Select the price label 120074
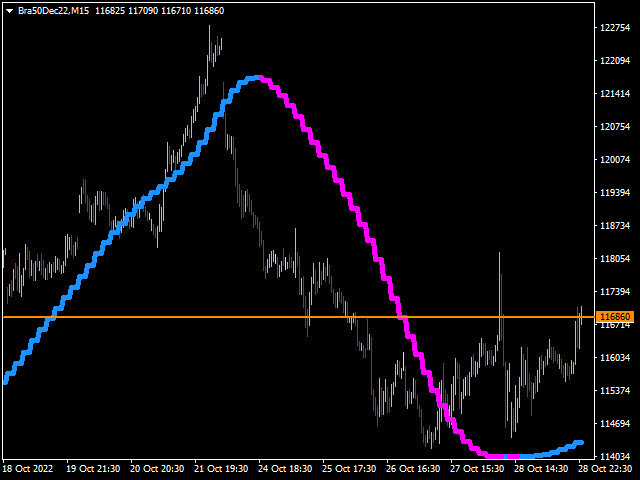Screen dimensions: 640x480 [615, 160]
